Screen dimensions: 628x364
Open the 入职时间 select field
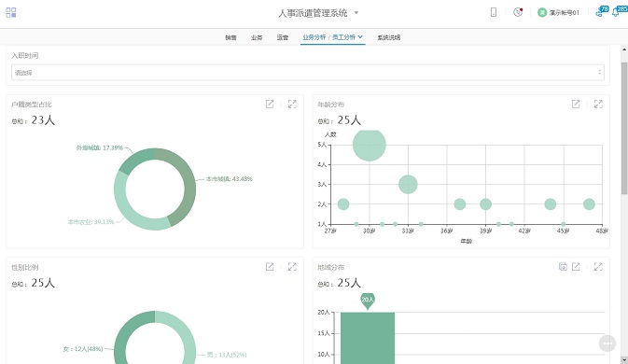(x=308, y=73)
